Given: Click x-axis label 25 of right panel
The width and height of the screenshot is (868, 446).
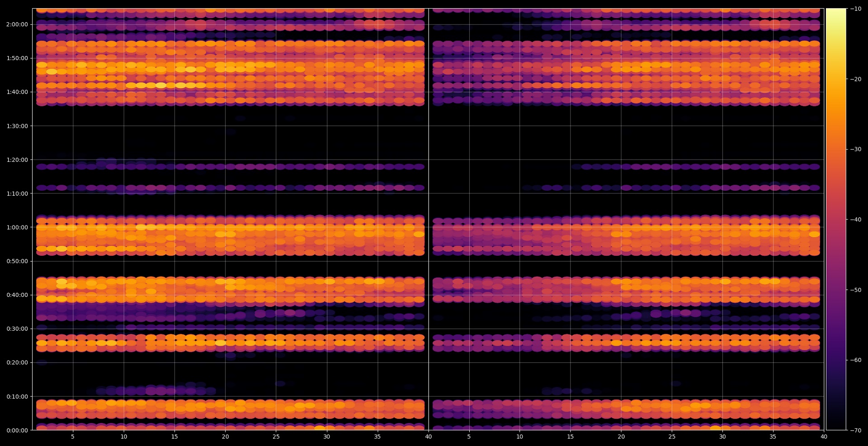Looking at the screenshot, I should pos(672,437).
